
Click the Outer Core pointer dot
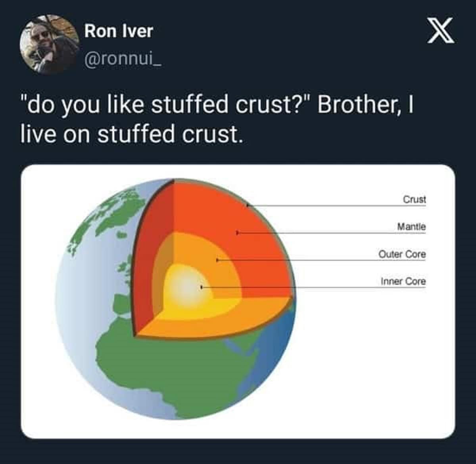(x=217, y=260)
